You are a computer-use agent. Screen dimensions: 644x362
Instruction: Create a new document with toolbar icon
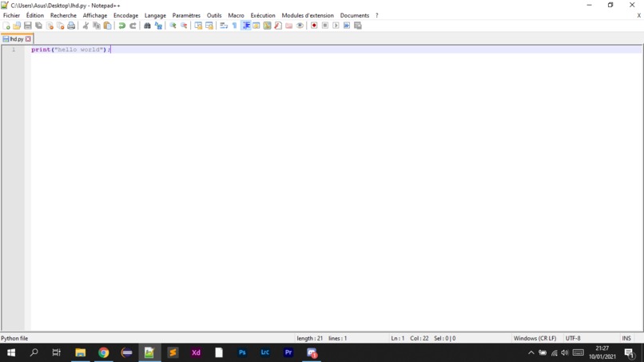click(x=6, y=26)
